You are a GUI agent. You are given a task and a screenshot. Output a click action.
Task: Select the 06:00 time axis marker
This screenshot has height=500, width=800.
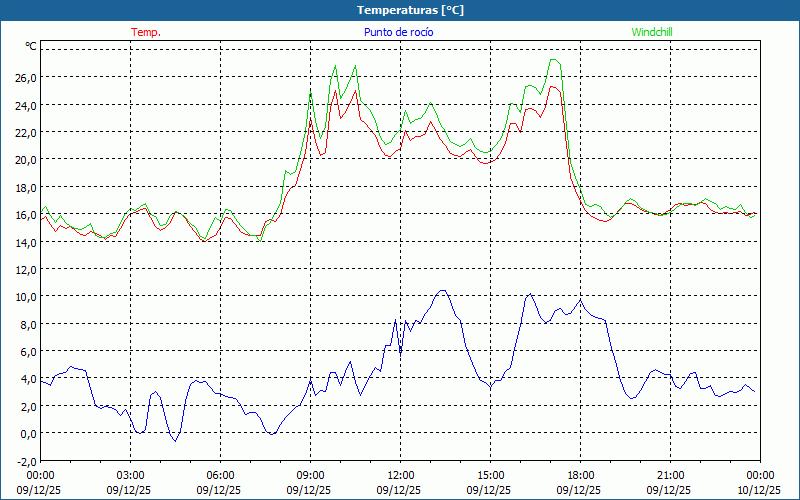click(x=220, y=475)
